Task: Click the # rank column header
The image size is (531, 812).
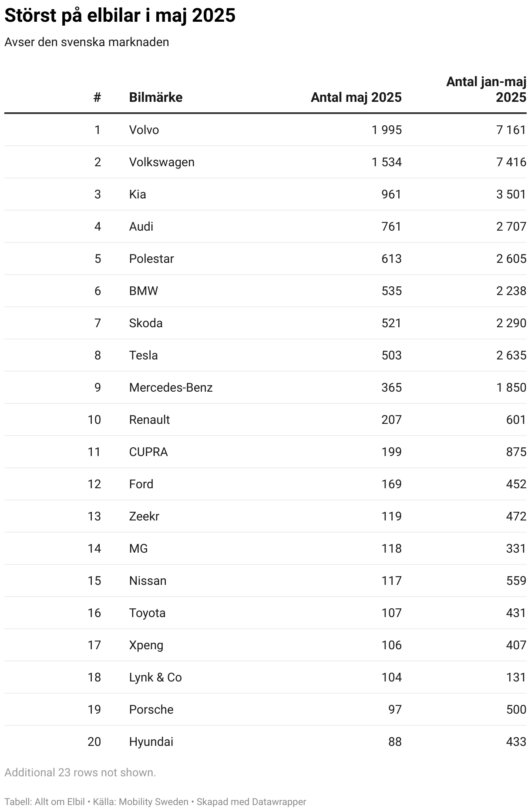Action: [97, 97]
